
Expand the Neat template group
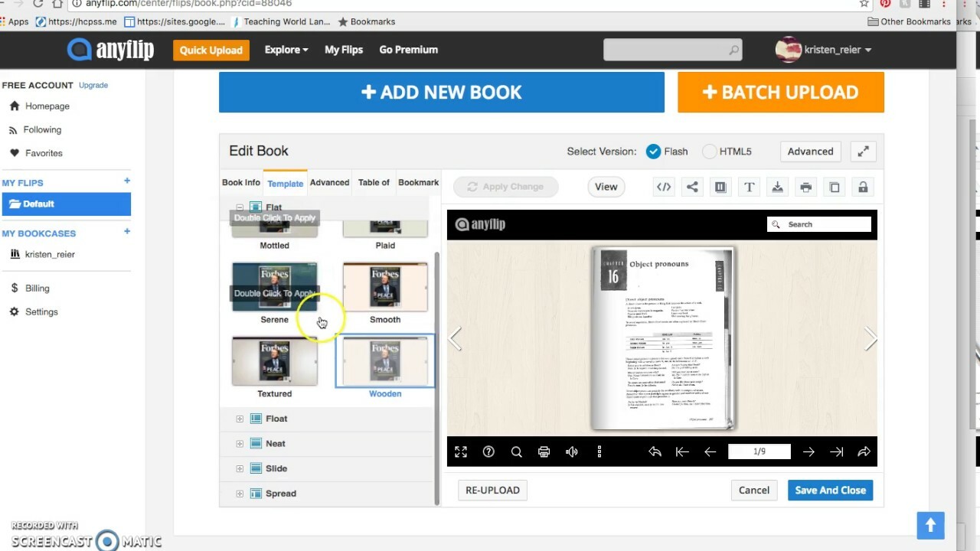pos(240,444)
